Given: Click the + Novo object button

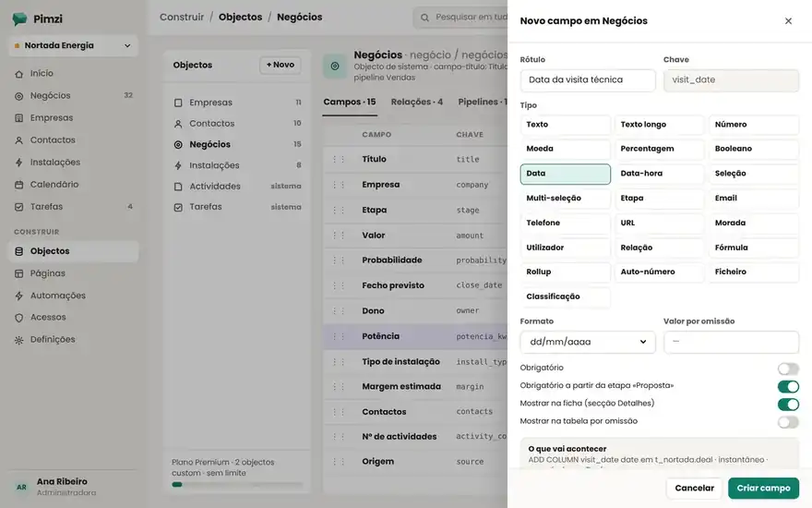Looking at the screenshot, I should coord(281,65).
